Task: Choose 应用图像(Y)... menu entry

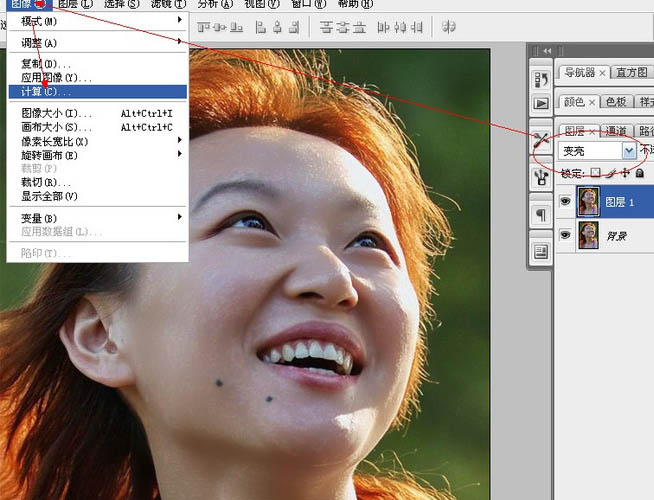Action: pos(98,78)
